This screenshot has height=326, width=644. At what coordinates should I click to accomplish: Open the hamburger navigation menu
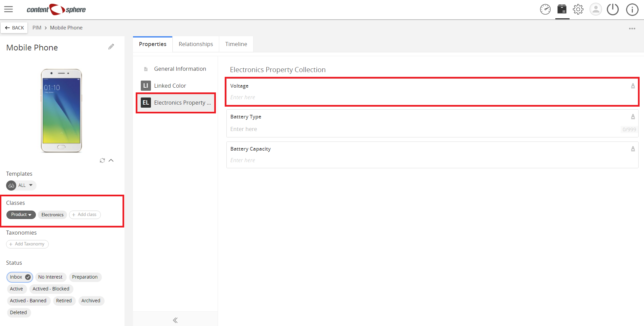pyautogui.click(x=8, y=9)
